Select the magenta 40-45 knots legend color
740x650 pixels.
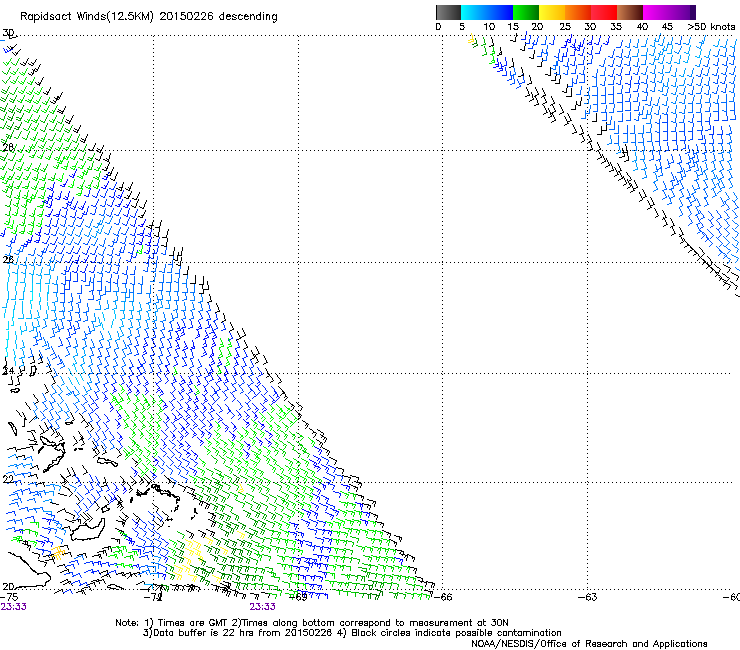click(x=656, y=12)
